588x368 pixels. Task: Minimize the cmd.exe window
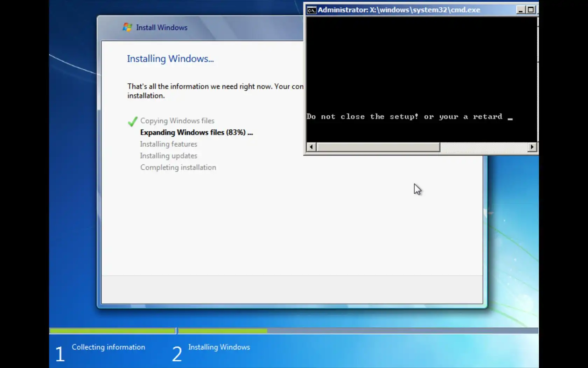pyautogui.click(x=521, y=10)
